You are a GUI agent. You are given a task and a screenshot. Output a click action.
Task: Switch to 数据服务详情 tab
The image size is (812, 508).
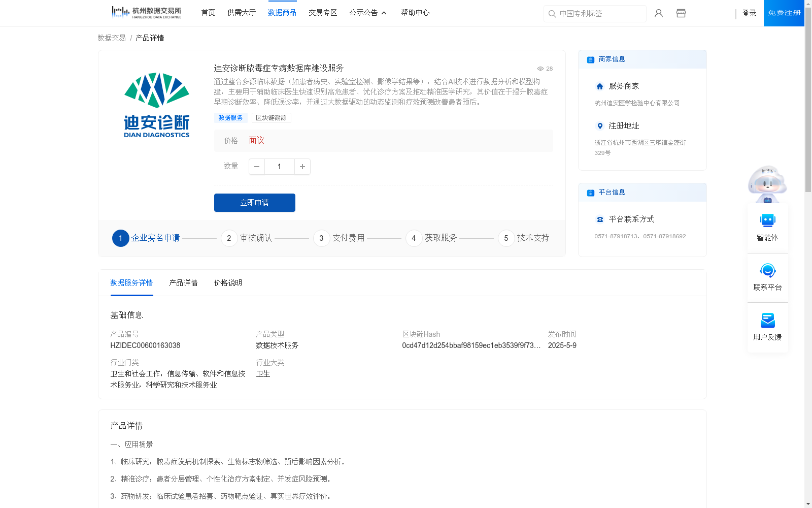131,283
